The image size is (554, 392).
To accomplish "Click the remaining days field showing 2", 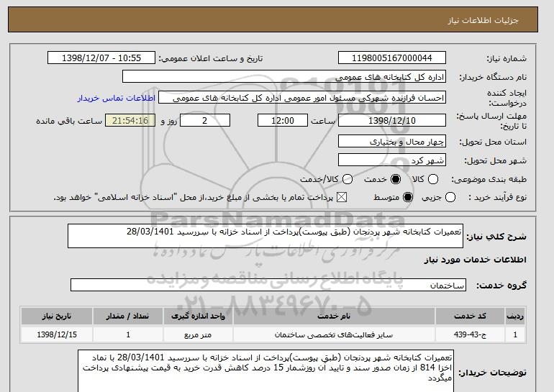I will (x=205, y=120).
